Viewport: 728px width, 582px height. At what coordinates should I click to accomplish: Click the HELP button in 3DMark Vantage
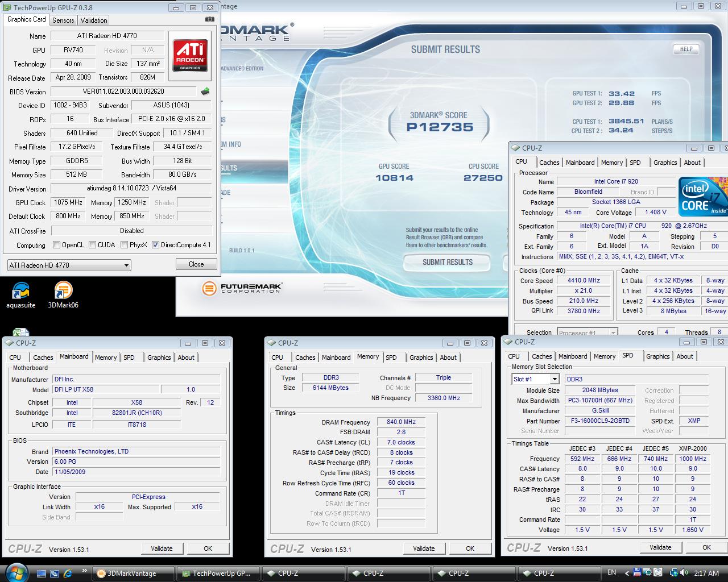point(686,49)
